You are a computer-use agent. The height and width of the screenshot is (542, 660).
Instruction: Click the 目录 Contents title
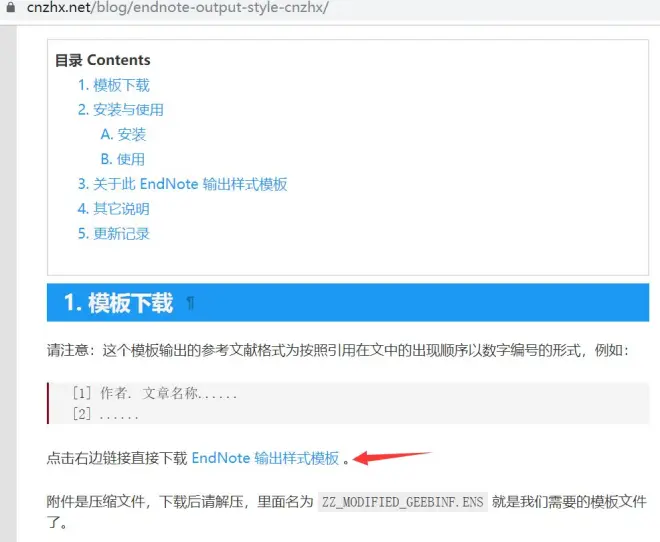(103, 60)
